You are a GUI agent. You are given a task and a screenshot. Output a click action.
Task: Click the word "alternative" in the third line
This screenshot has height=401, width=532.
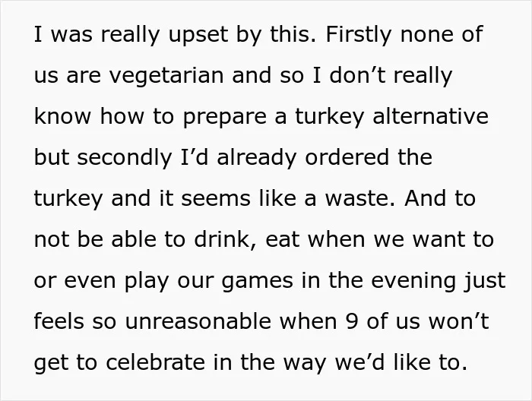pyautogui.click(x=430, y=116)
